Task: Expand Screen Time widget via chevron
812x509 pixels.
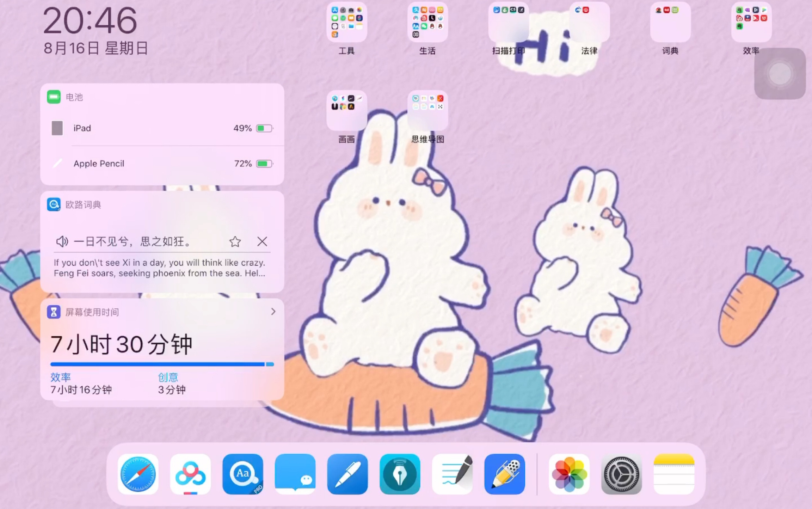Action: click(x=273, y=312)
